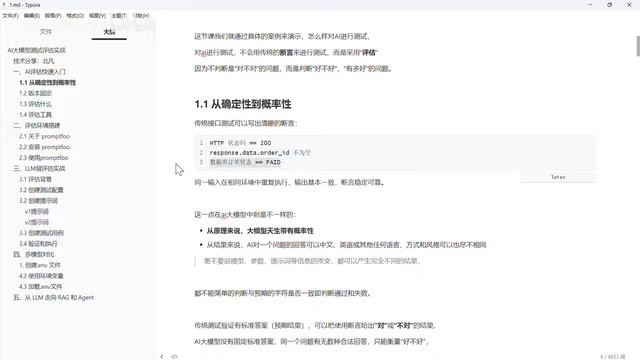Open the 视图(V) menu
This screenshot has width=640, height=360.
pos(98,16)
